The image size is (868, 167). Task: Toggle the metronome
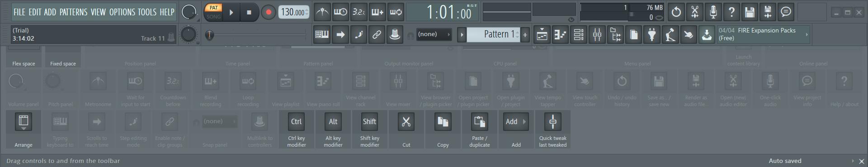click(322, 12)
